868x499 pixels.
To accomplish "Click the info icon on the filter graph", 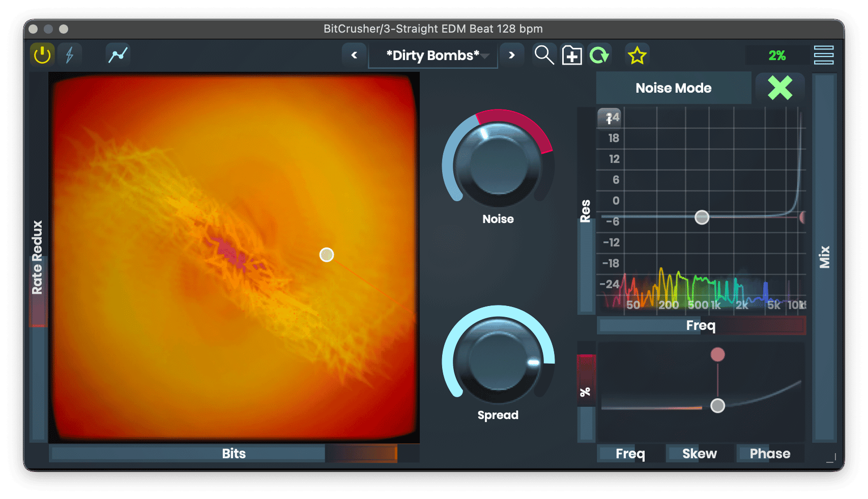I will tap(609, 118).
